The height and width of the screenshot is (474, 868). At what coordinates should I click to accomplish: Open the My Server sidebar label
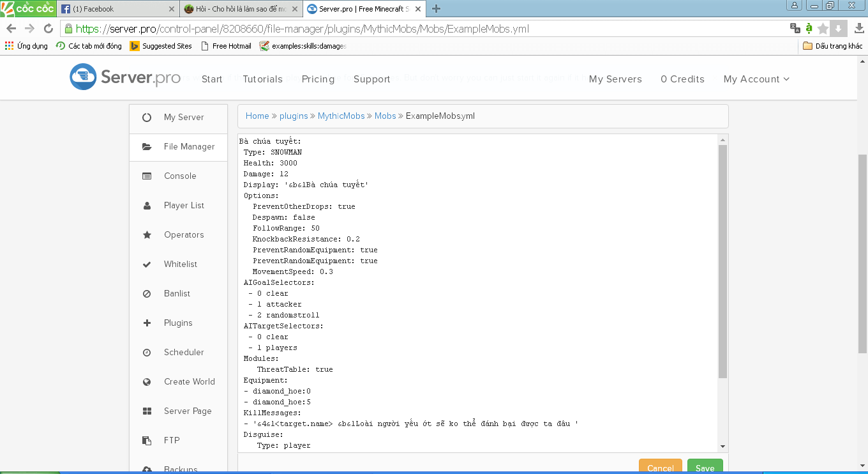[x=184, y=118]
